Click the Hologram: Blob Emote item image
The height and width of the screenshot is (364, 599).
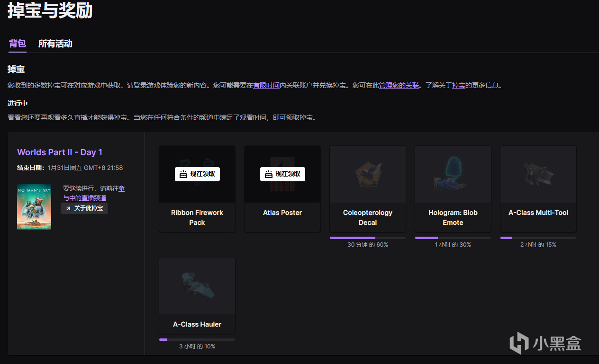[453, 174]
